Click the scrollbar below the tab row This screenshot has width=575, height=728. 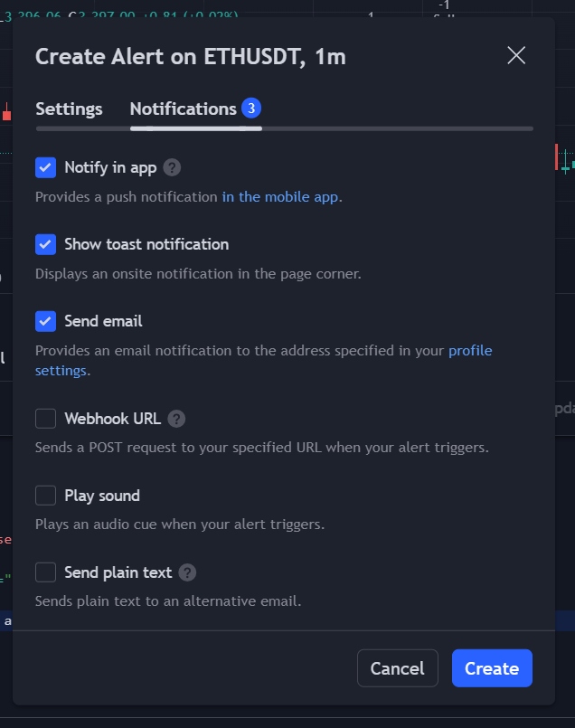195,129
